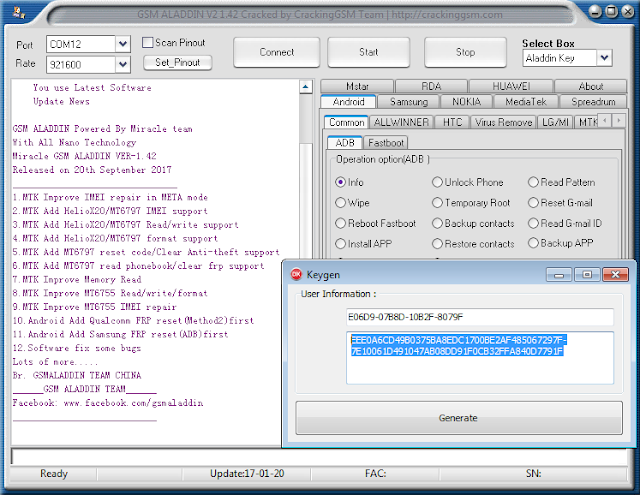640x495 pixels.
Task: Minimize the Keygen window
Action: tap(559, 275)
